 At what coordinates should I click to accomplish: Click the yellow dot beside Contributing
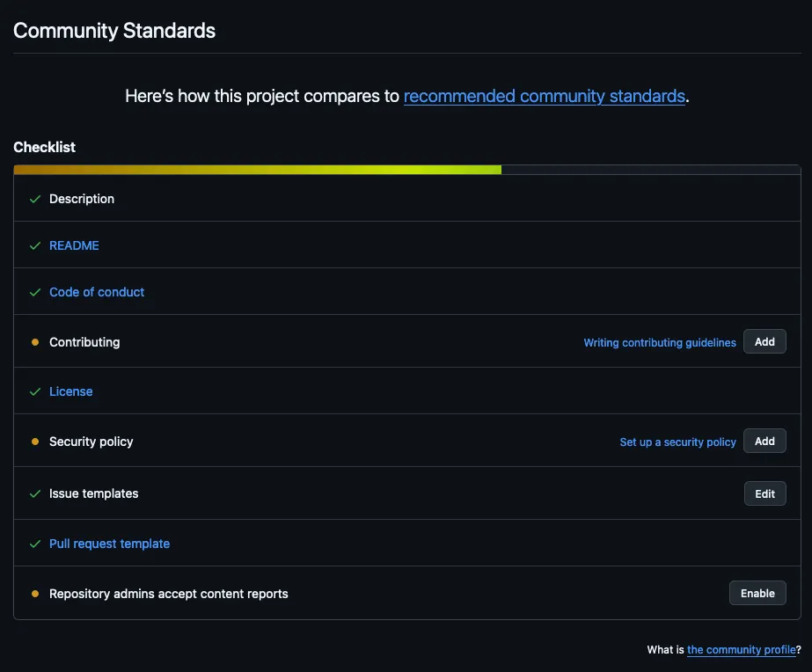click(35, 342)
